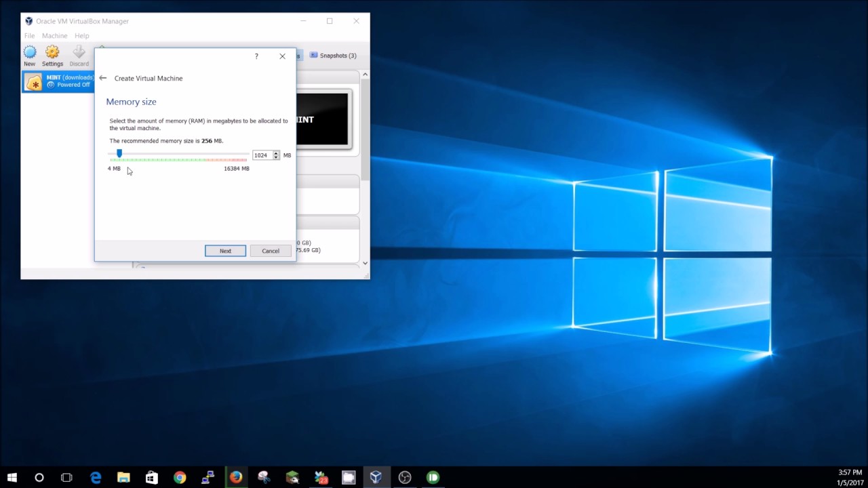Click scrollbar up arrow in details pane
868x488 pixels.
[x=365, y=75]
